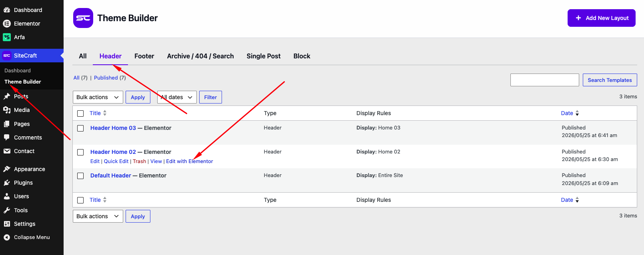This screenshot has width=644, height=255.
Task: Open the All dates filter dropdown
Action: coord(177,97)
